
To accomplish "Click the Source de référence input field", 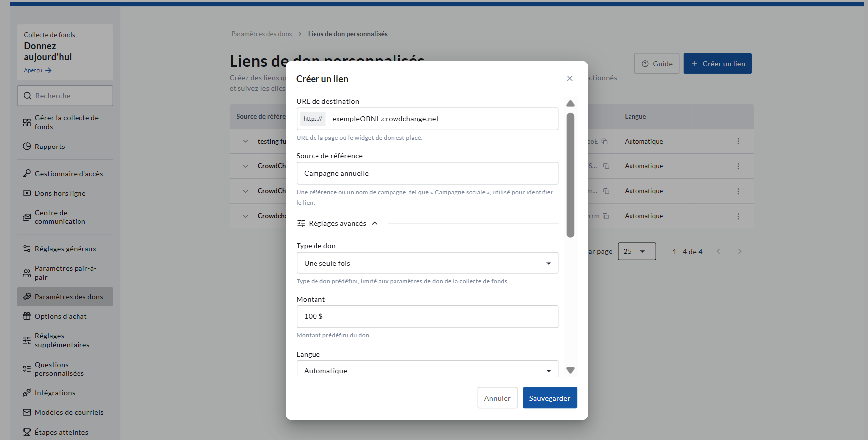I will tap(427, 173).
